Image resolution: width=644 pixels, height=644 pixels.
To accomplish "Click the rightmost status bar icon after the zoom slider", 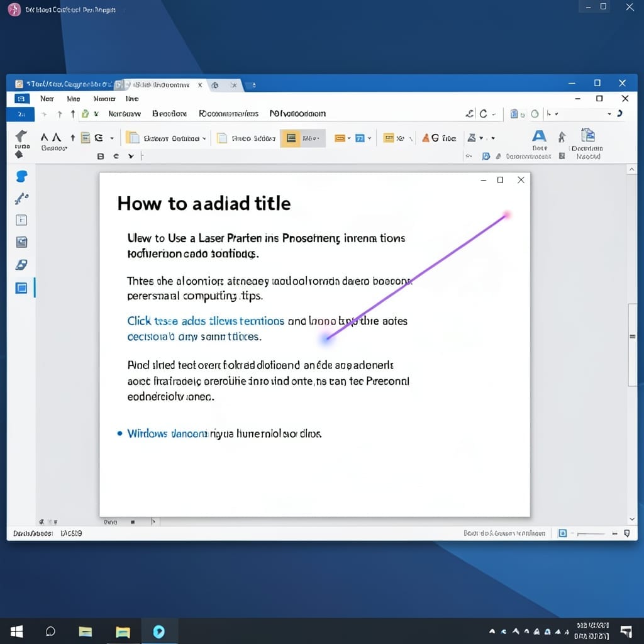I will 627,533.
